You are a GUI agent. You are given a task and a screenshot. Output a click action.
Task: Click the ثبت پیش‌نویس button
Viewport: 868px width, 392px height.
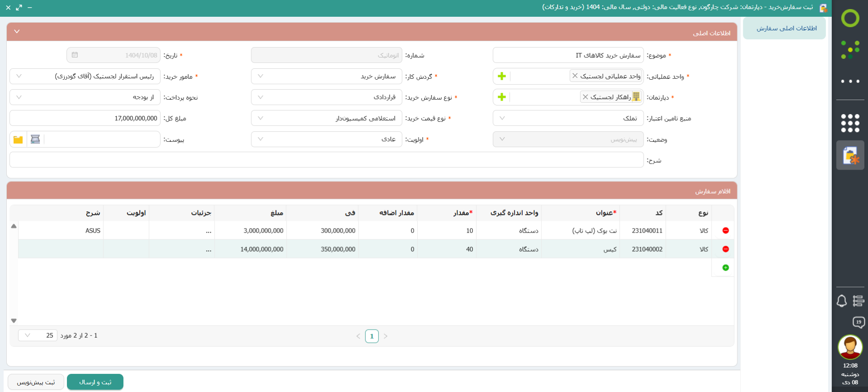36,382
